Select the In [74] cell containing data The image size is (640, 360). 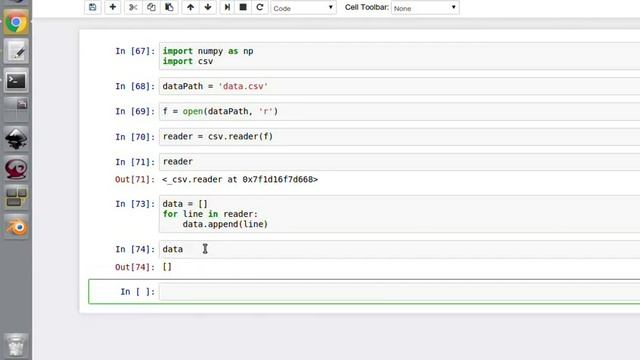click(x=400, y=249)
